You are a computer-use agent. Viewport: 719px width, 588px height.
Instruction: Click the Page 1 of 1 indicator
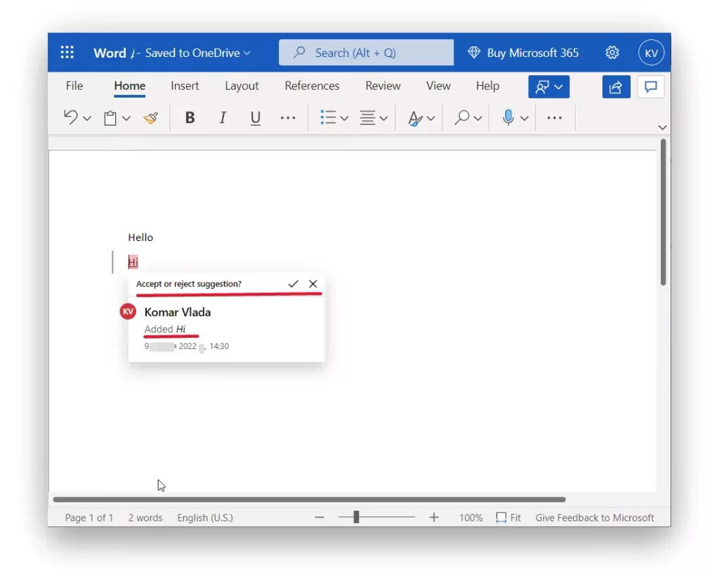coord(89,518)
